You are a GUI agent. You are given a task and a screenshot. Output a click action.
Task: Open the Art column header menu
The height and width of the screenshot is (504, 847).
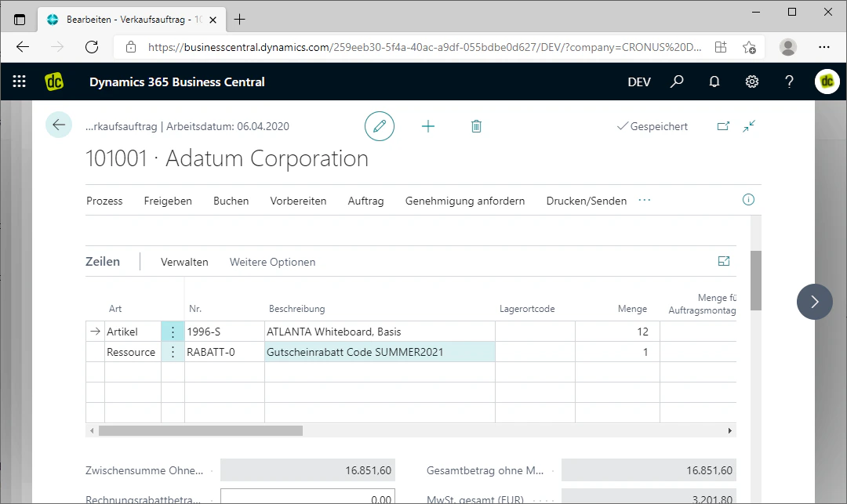[115, 309]
